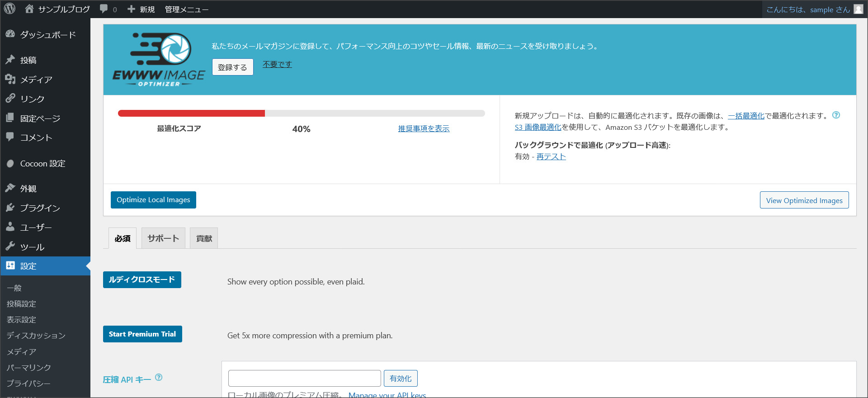Click the EWWW Image Optimizer logo

point(158,59)
